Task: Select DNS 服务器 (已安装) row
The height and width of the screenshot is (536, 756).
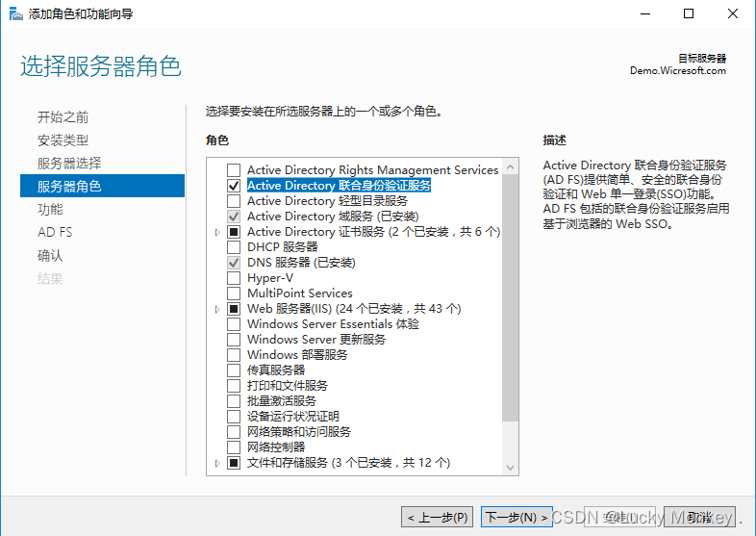Action: click(301, 263)
